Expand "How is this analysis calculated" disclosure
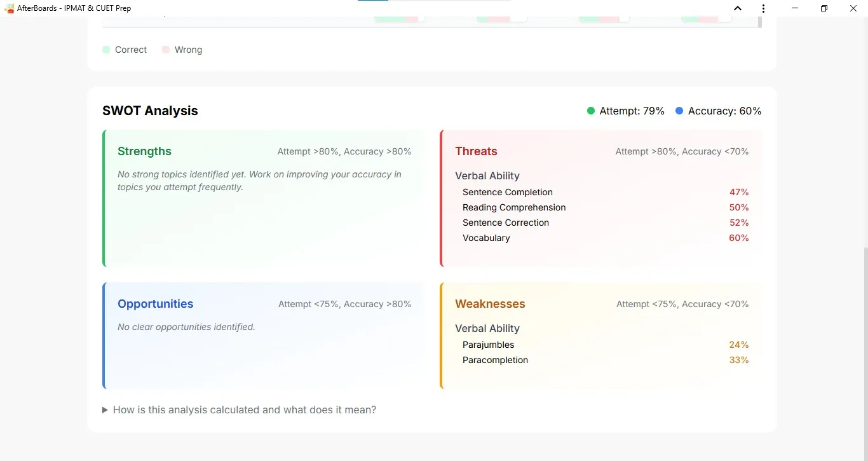 point(240,410)
